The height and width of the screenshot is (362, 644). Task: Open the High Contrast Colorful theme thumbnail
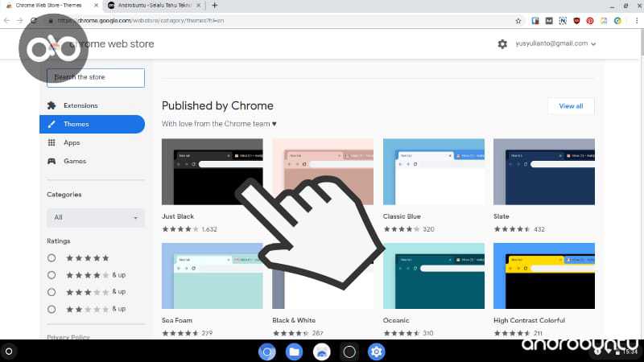(544, 276)
